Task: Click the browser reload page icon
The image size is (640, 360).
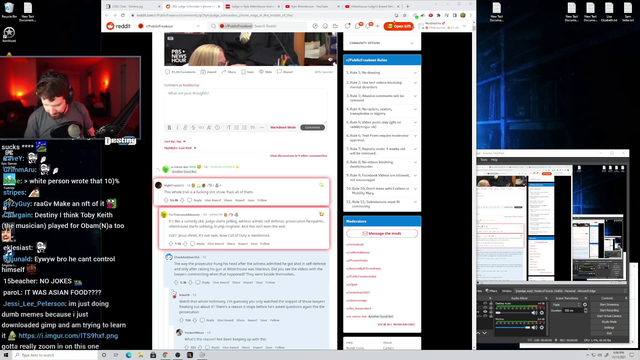Action: click(122, 15)
